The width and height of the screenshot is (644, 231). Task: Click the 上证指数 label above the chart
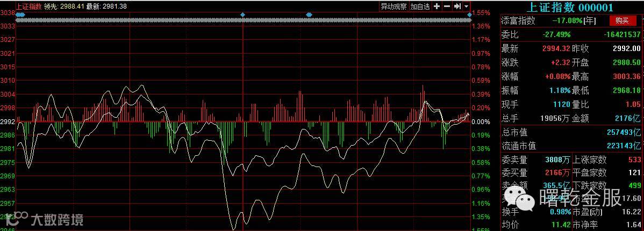tap(29, 6)
